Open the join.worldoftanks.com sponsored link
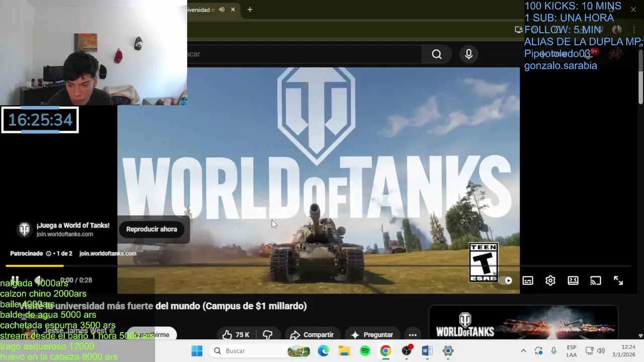Screen dimensions: 644x362 108,253
